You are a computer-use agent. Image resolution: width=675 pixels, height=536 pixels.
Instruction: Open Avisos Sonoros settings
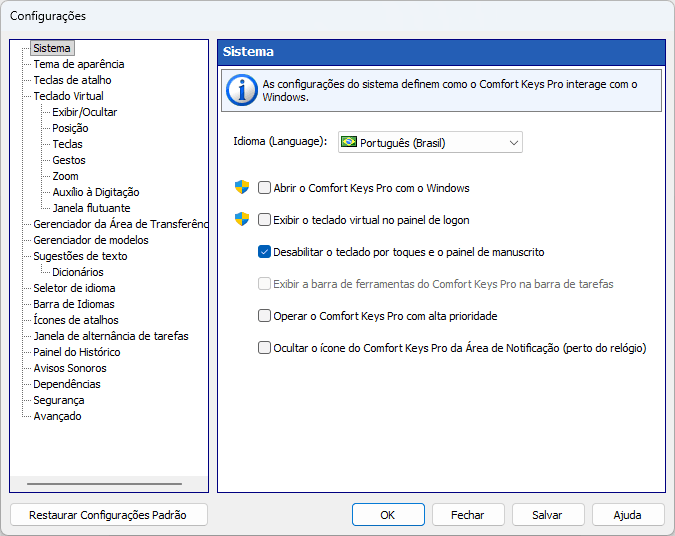coord(70,368)
